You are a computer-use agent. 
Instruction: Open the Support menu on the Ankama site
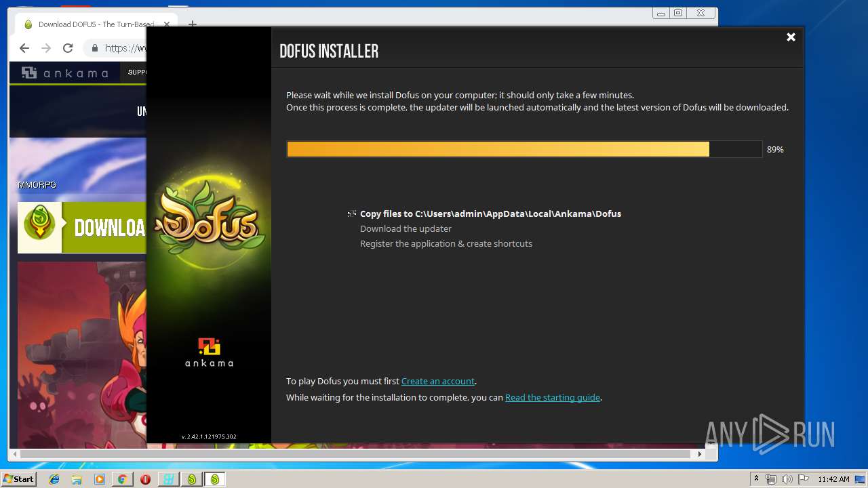click(x=137, y=72)
